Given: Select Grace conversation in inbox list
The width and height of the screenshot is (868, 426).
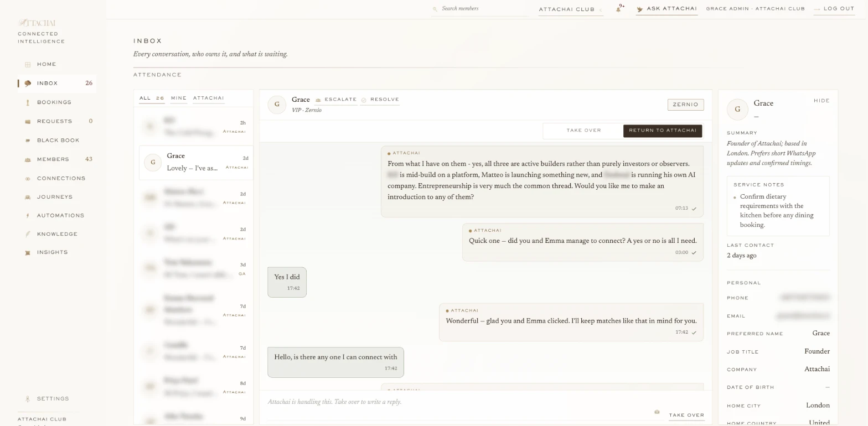Looking at the screenshot, I should click(196, 162).
